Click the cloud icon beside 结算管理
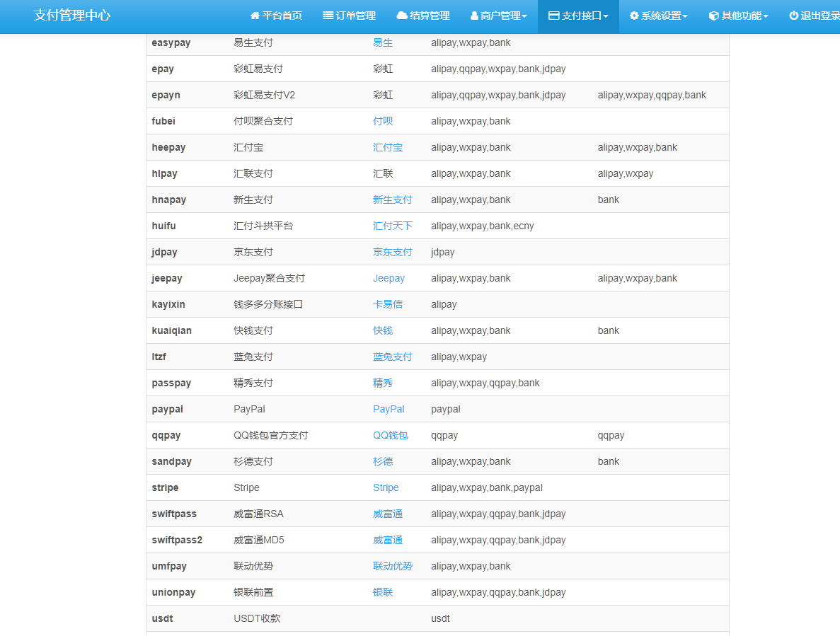The height and width of the screenshot is (636, 840). [402, 16]
